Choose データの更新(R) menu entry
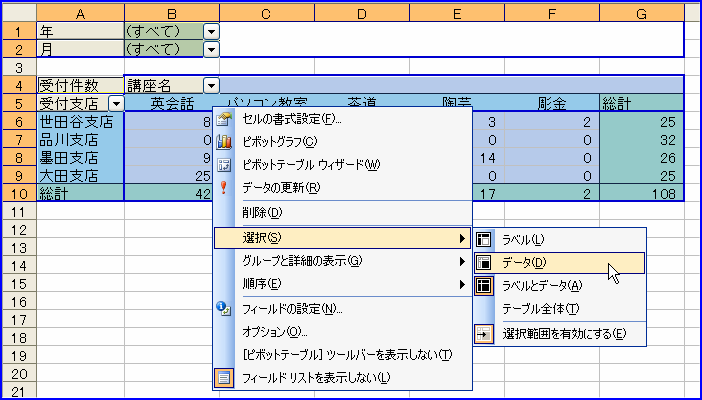702x400 pixels. coord(342,188)
